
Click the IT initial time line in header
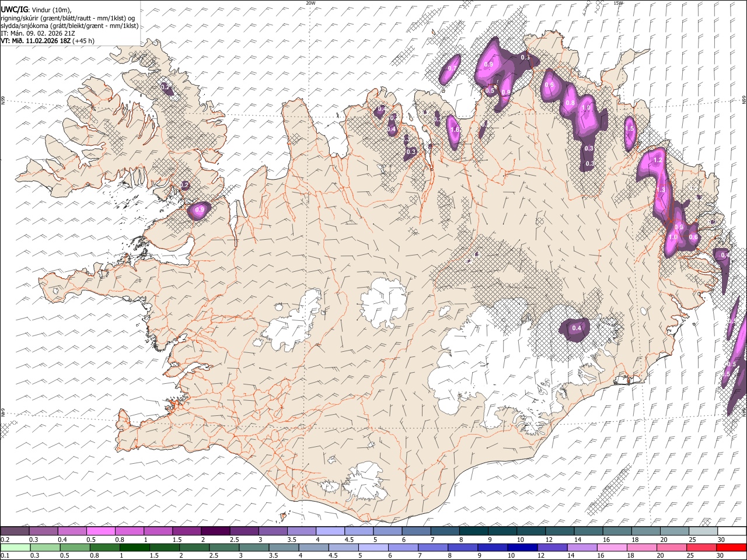pos(38,33)
